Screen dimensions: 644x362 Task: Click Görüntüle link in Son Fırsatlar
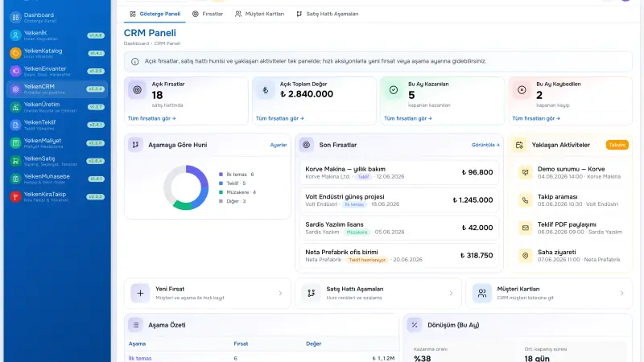click(485, 145)
